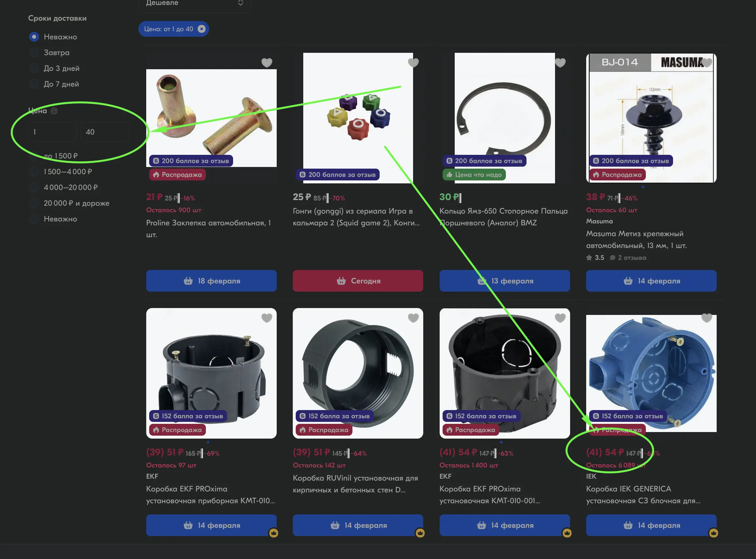Choose price range 1 500–4 000 ₽

(x=34, y=172)
